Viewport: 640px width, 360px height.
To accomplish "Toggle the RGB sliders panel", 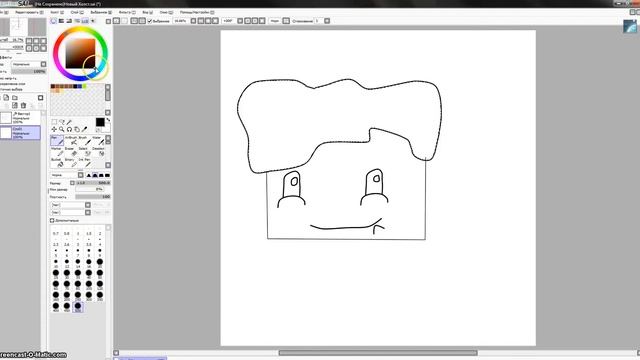I will coord(61,21).
